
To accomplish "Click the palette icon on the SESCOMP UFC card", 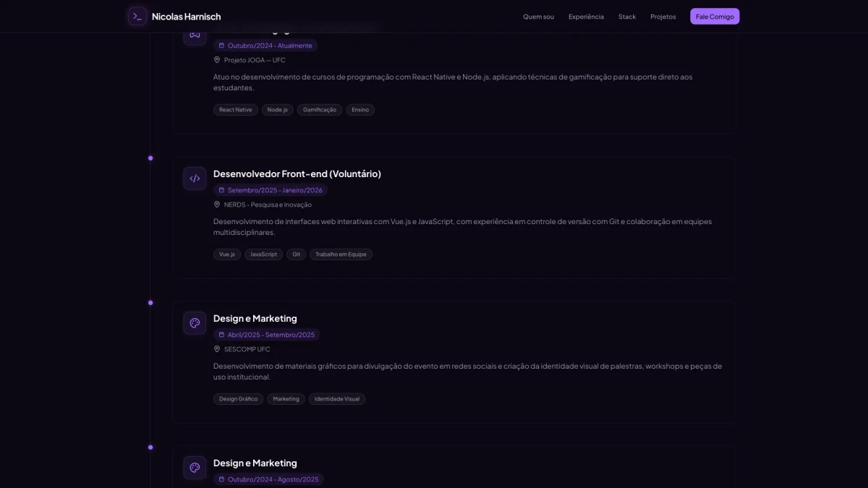I will (195, 323).
